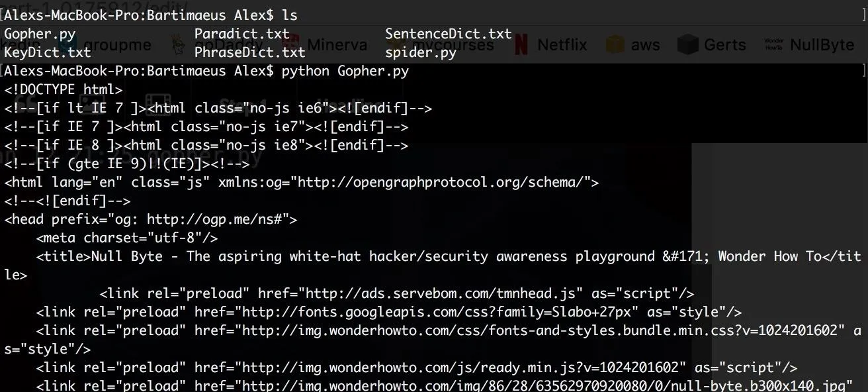The height and width of the screenshot is (392, 868).
Task: Click the KeyDict.txt file name
Action: pos(48,52)
